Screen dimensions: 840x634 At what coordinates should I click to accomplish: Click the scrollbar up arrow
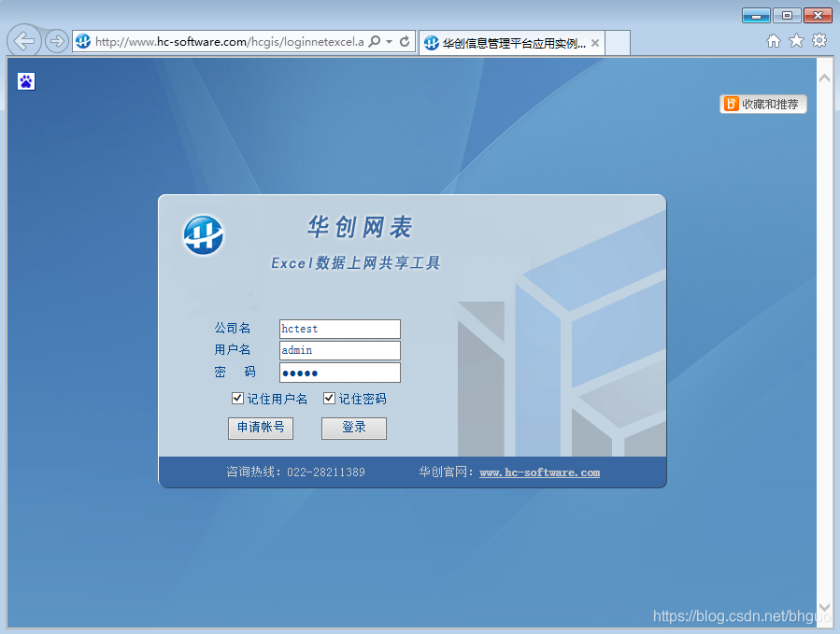[x=824, y=78]
